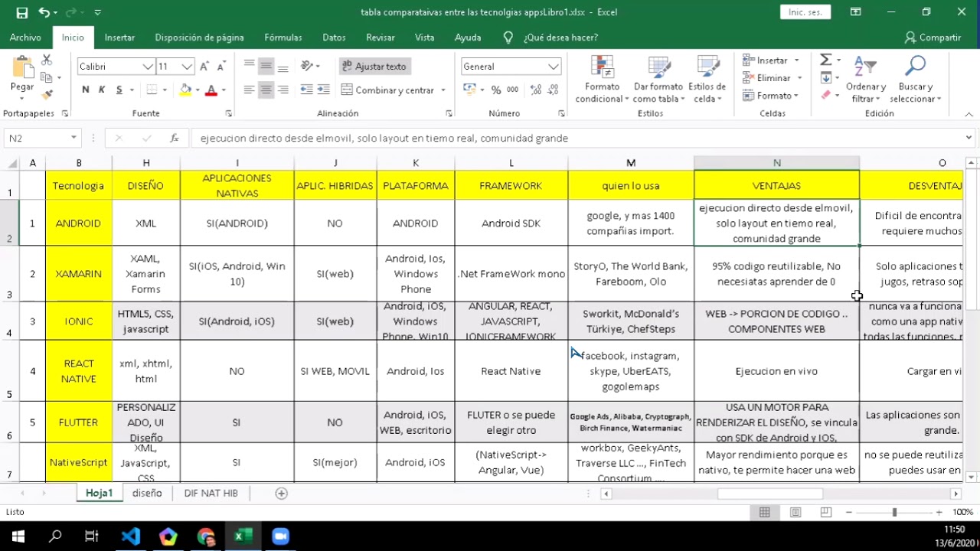Open the font size dropdown
Image resolution: width=980 pixels, height=551 pixels.
[x=187, y=67]
